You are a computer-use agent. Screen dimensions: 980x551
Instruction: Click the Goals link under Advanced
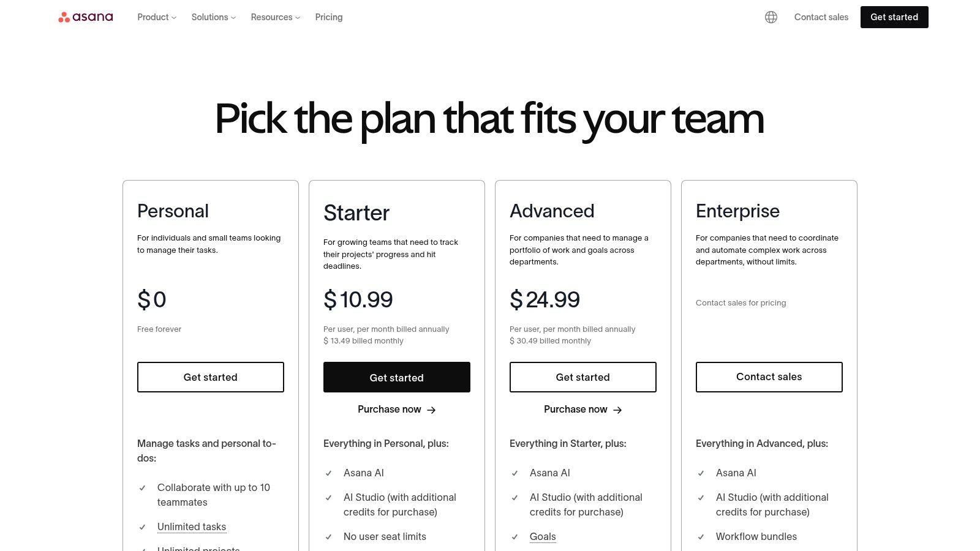pyautogui.click(x=542, y=536)
